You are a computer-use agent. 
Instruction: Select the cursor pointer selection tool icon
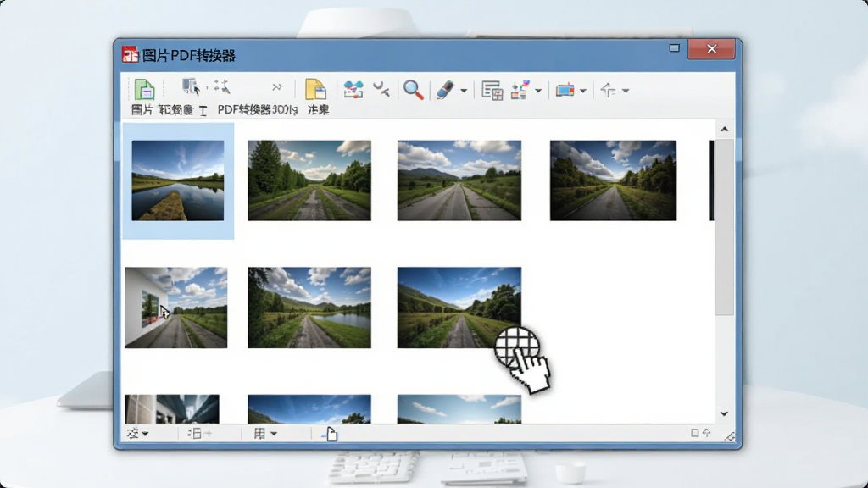191,87
